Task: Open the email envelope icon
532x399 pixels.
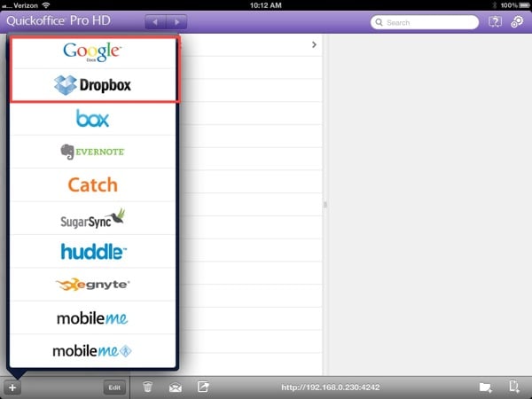Action: 176,387
